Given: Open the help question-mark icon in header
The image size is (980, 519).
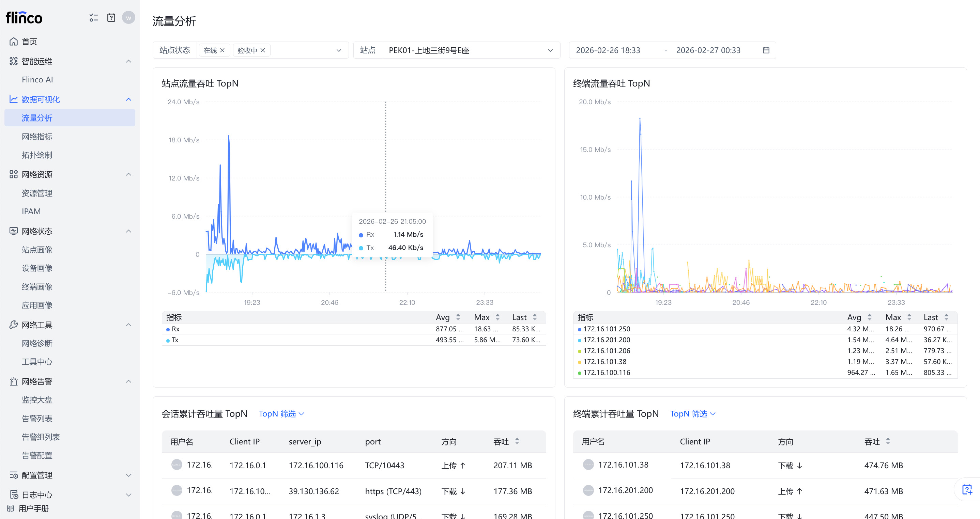Looking at the screenshot, I should point(111,17).
